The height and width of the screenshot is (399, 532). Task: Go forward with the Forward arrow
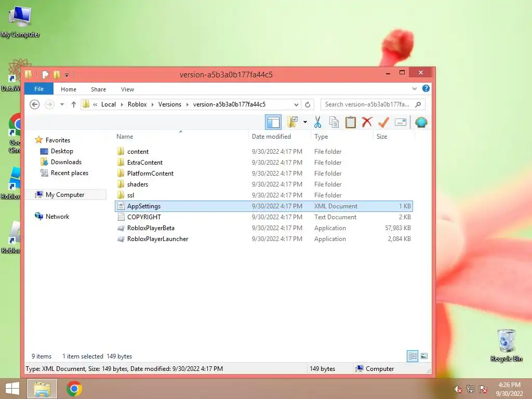click(49, 104)
